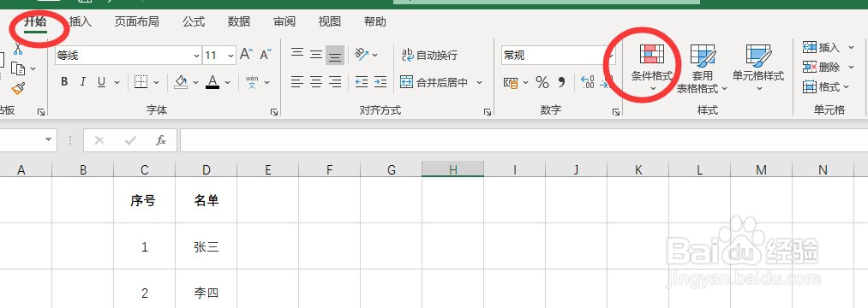Increase decimal places icon
Viewport: 868px width, 308px height.
point(587,83)
